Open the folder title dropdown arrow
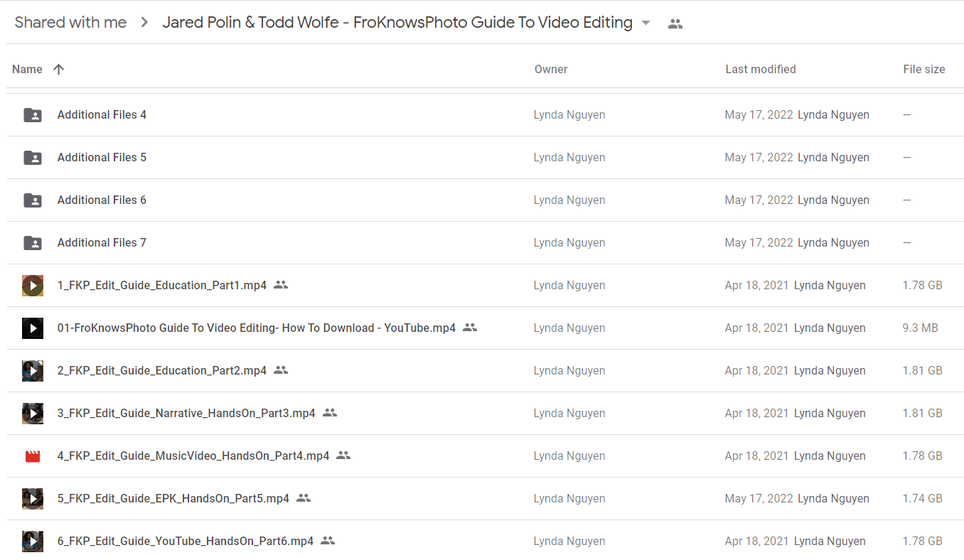The width and height of the screenshot is (964, 560). pyautogui.click(x=646, y=23)
